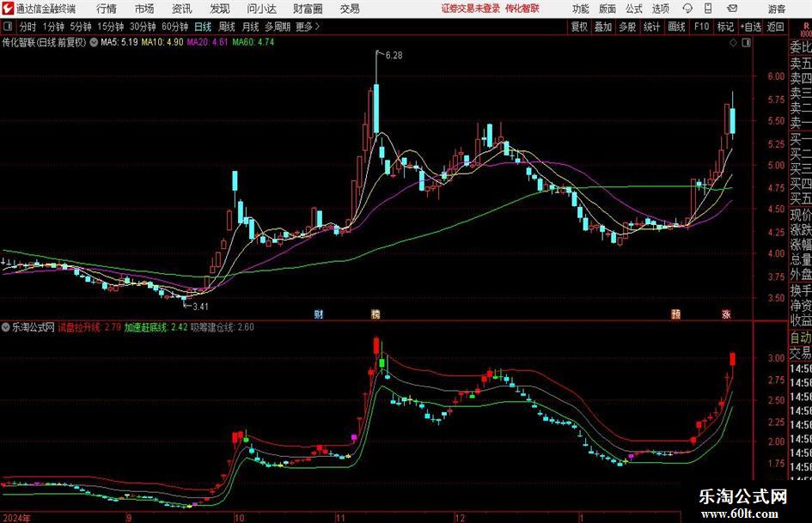Click the 3.41 low price label

pos(200,307)
